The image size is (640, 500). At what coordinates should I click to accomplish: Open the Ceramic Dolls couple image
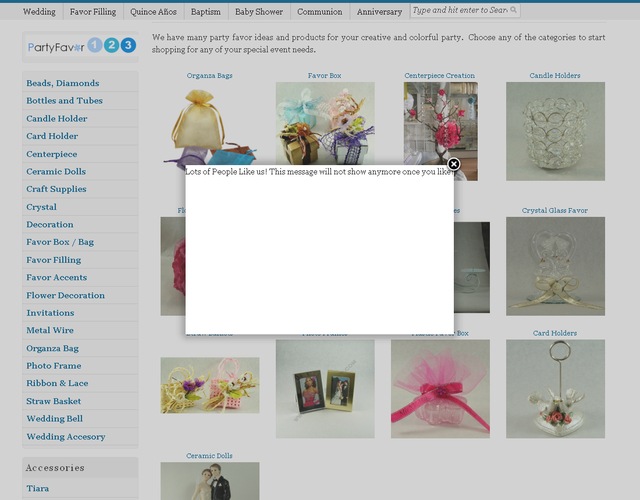[210, 481]
